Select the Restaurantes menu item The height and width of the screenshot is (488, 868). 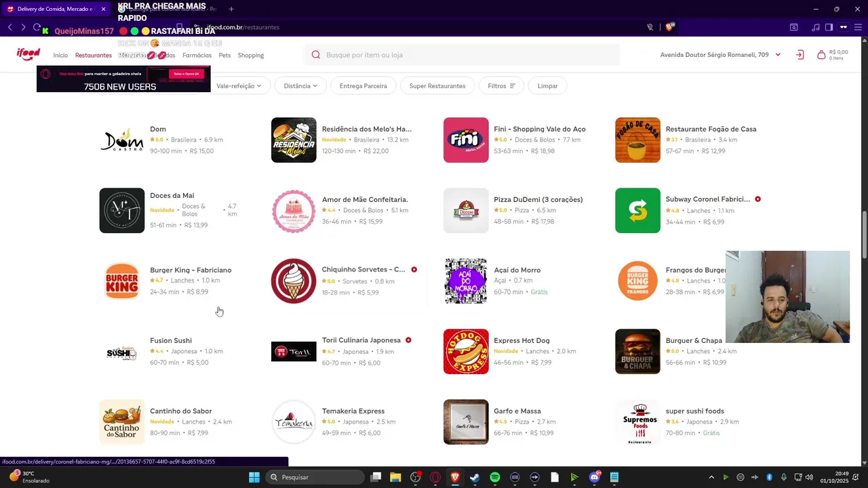(x=94, y=56)
